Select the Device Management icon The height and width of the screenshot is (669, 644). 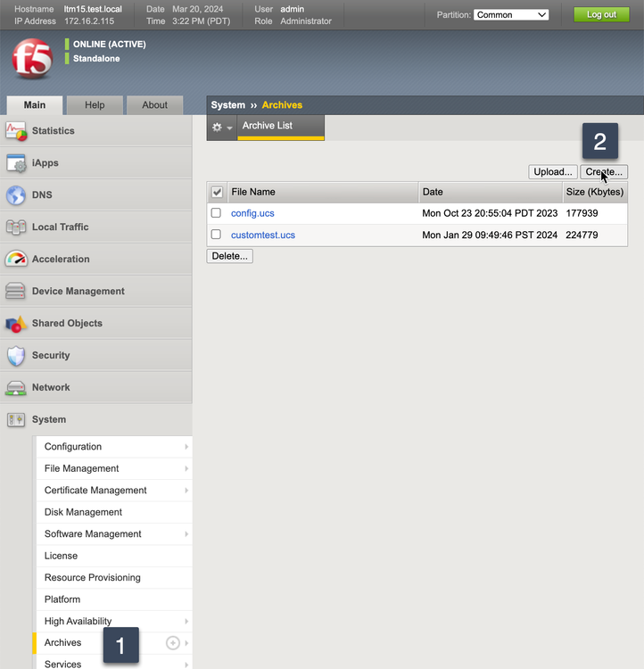pyautogui.click(x=15, y=291)
